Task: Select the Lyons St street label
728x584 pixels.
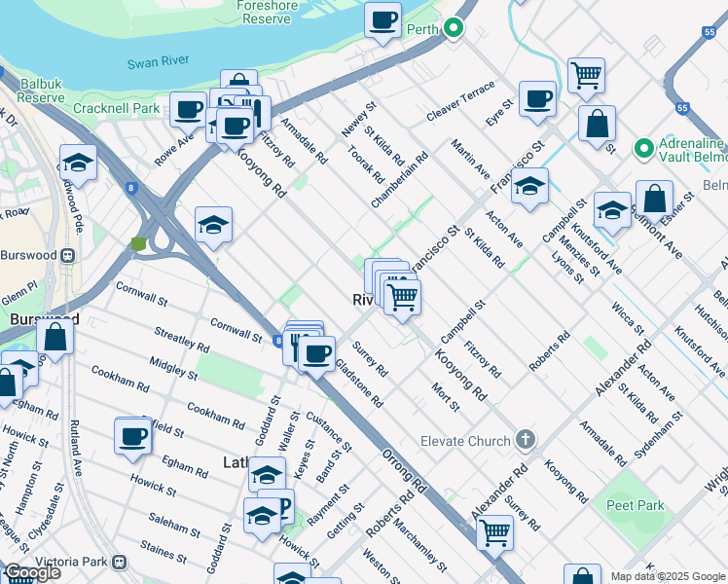Action: tap(567, 268)
